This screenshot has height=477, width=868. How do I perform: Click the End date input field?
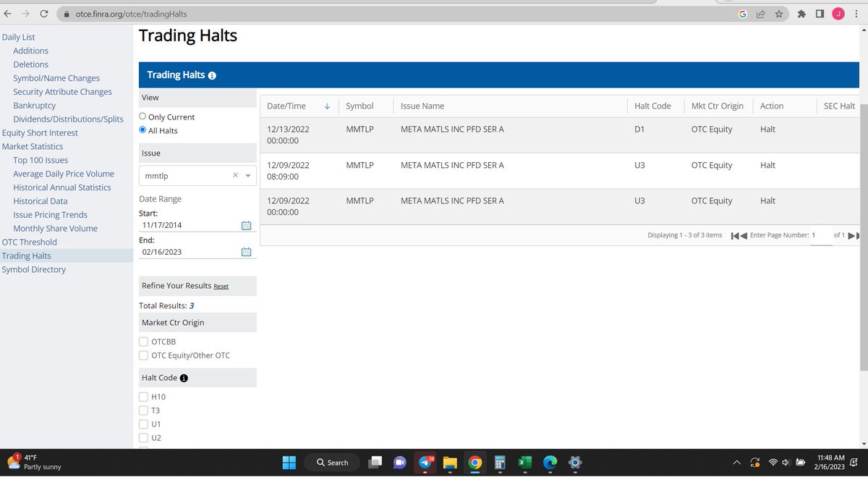pyautogui.click(x=189, y=252)
